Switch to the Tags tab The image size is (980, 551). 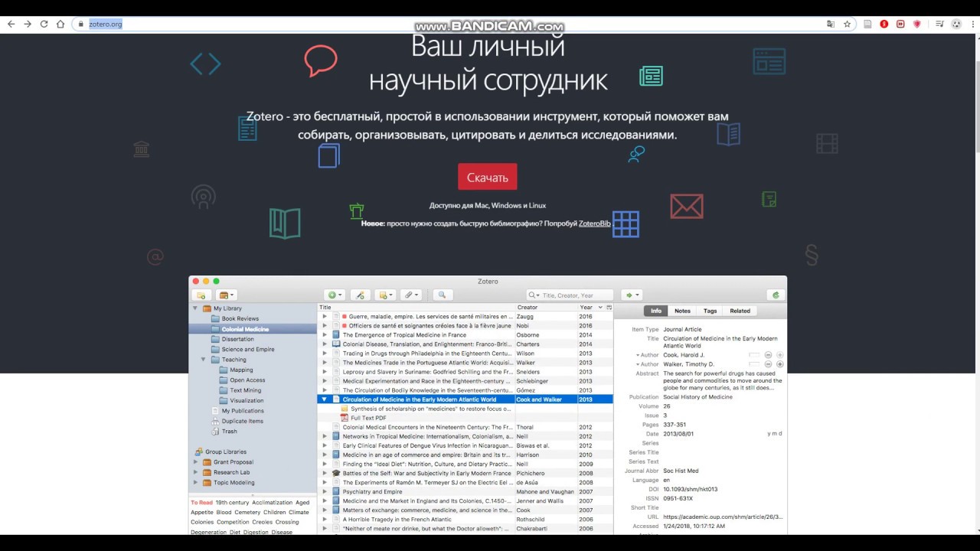point(710,311)
